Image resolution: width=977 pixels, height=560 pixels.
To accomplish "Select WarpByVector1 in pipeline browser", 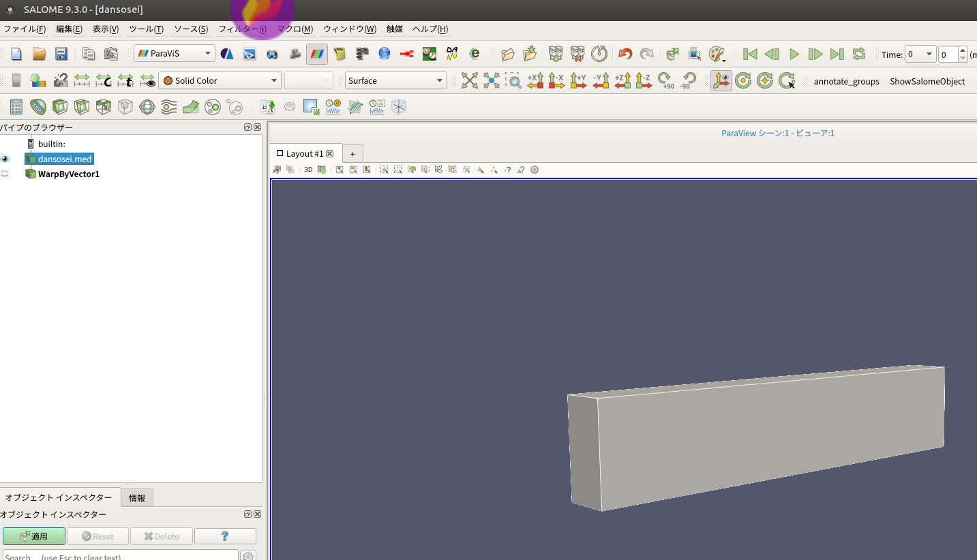I will tap(69, 174).
